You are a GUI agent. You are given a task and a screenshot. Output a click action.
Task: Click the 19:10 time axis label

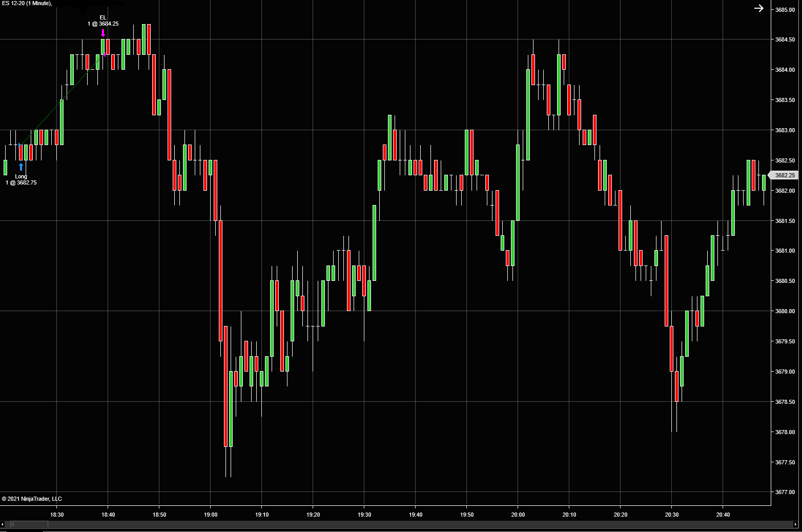tap(262, 515)
